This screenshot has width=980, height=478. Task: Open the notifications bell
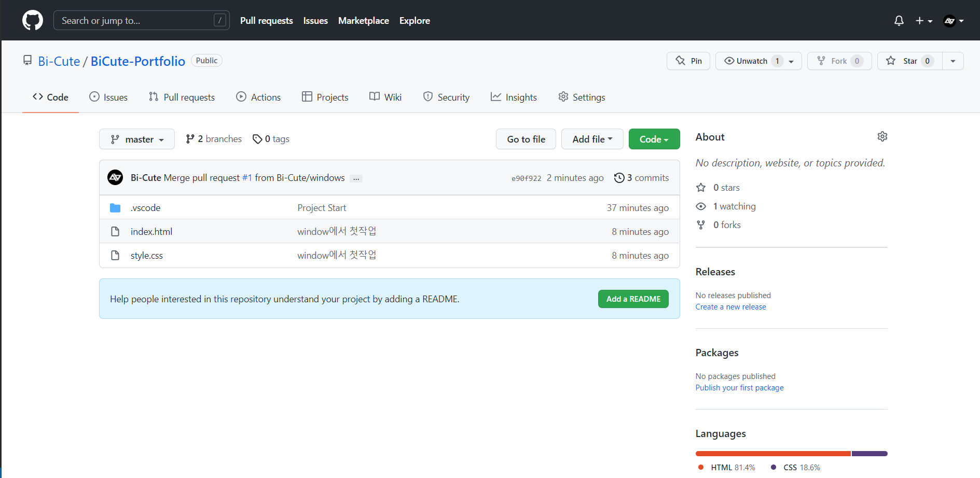[x=899, y=21]
